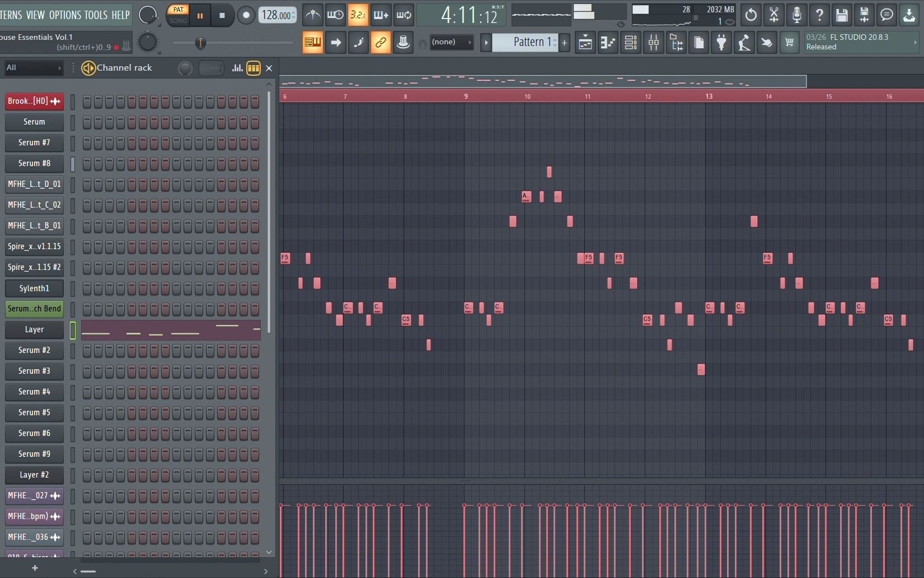924x578 pixels.
Task: Click the channel rack swing knob
Action: 185,68
